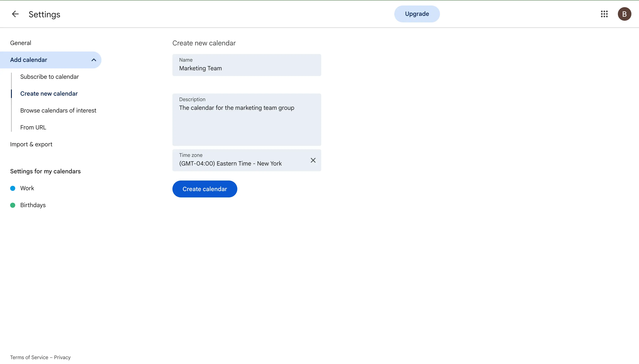Click the Settings page title

pyautogui.click(x=44, y=14)
